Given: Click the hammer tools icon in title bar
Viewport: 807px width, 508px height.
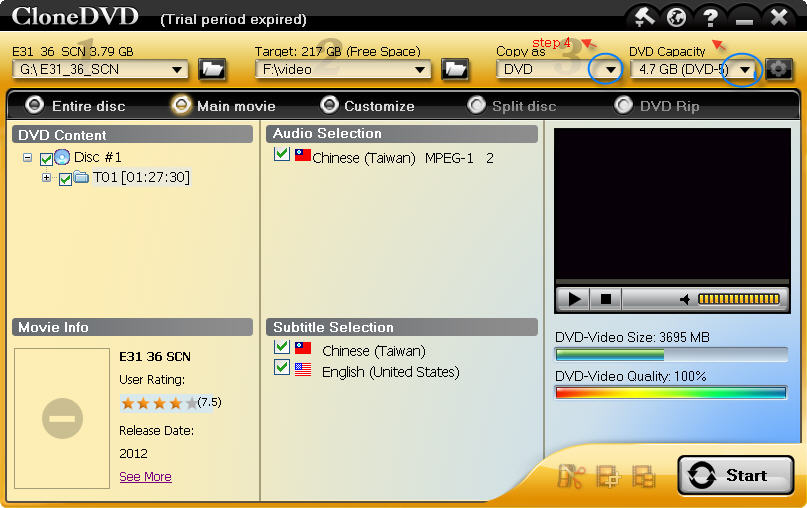Looking at the screenshot, I should coord(644,17).
